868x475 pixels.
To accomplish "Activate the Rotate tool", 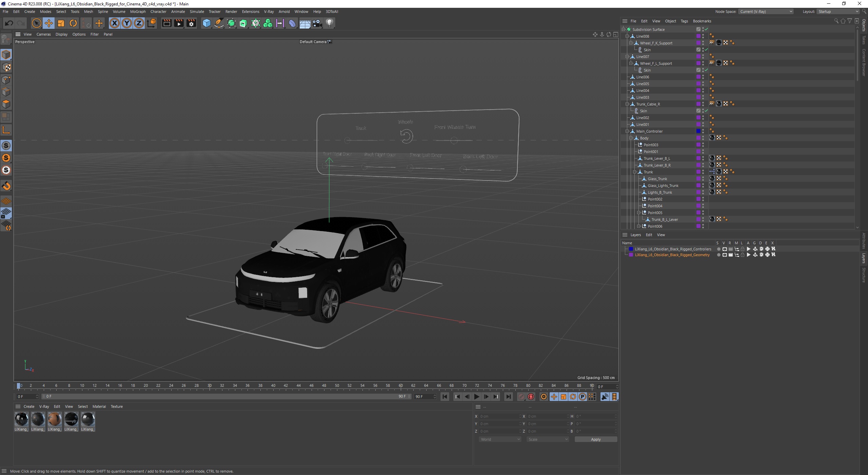I will click(x=73, y=23).
